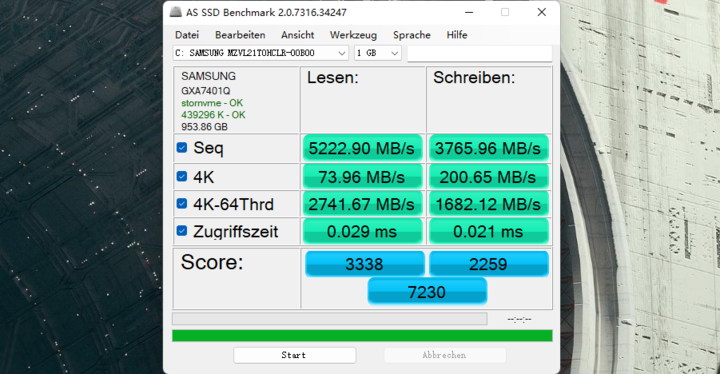
Task: Open the Samsung drive selection dropdown
Action: [x=260, y=53]
